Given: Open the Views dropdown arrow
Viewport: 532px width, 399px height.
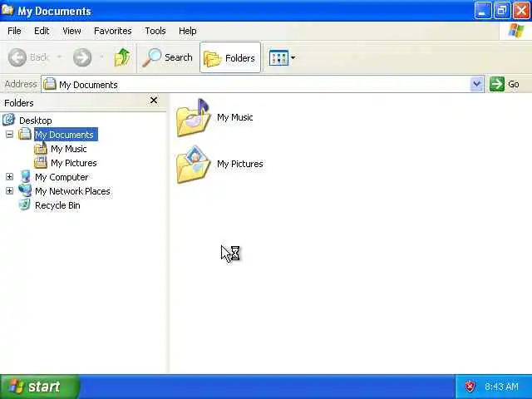Looking at the screenshot, I should click(293, 57).
